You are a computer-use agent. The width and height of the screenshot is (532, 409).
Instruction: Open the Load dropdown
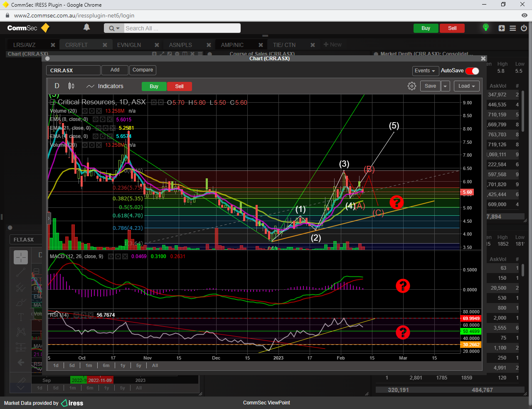tap(467, 86)
